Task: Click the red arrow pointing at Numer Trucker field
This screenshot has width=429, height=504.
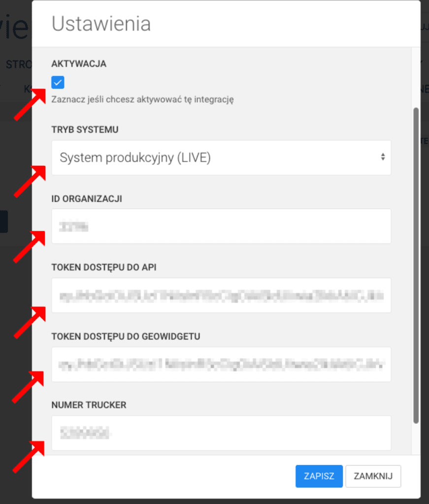Action: [29, 457]
